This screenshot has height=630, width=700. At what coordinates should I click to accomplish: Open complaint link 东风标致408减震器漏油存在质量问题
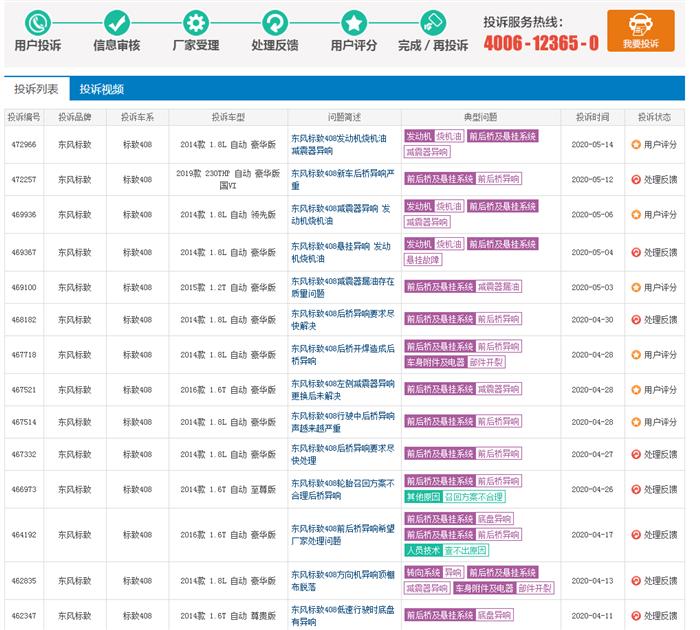[343, 288]
